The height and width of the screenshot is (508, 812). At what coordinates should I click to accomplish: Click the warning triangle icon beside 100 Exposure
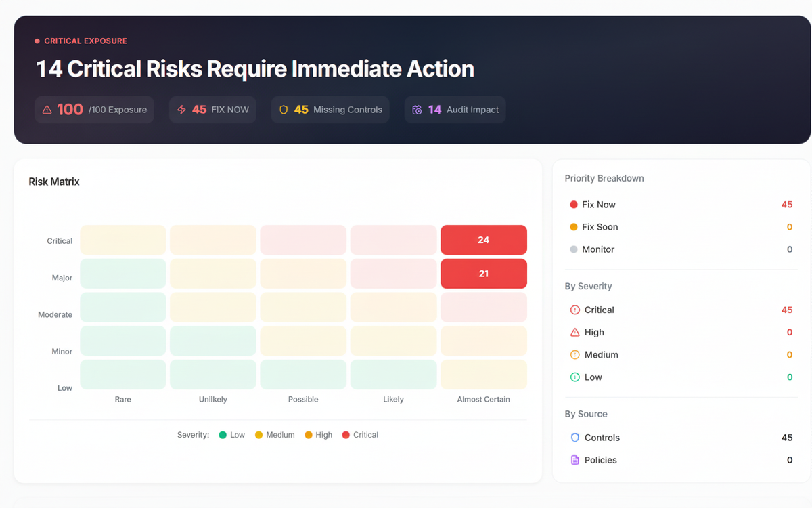click(47, 110)
